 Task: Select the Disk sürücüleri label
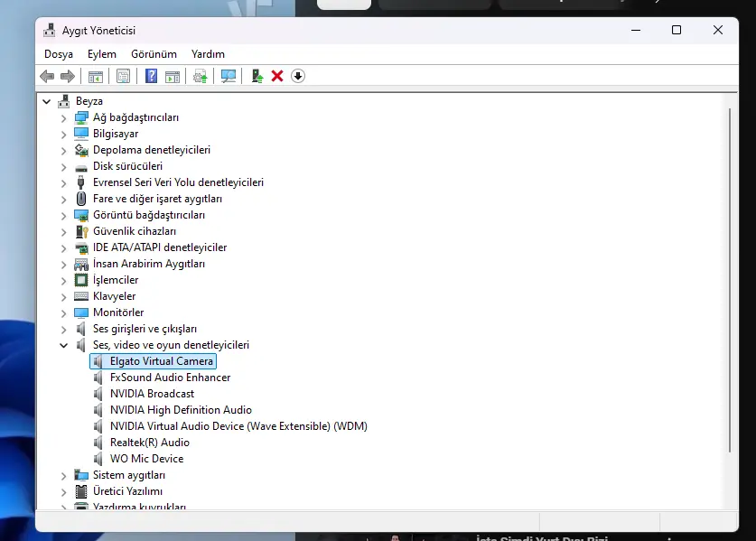127,166
